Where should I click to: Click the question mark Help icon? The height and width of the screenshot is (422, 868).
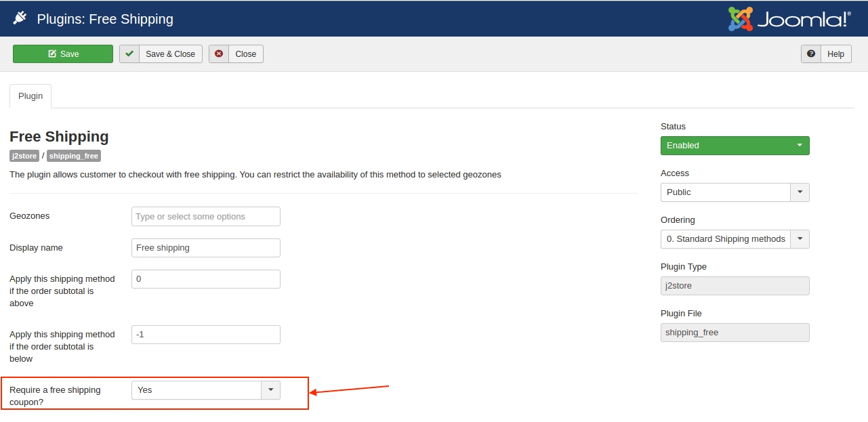(x=811, y=54)
